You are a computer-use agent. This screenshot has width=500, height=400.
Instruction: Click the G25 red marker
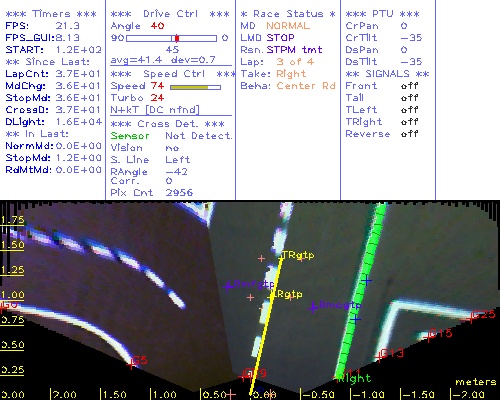tap(471, 319)
